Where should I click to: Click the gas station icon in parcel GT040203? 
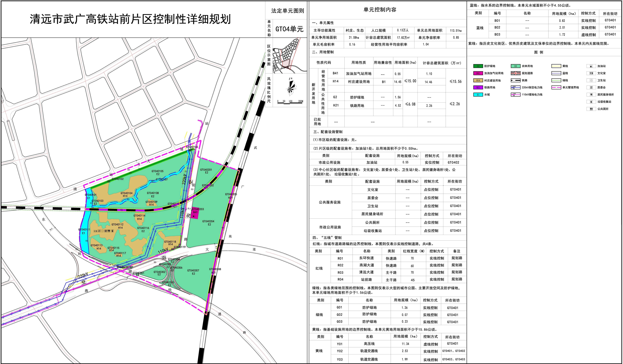pyautogui.click(x=194, y=216)
